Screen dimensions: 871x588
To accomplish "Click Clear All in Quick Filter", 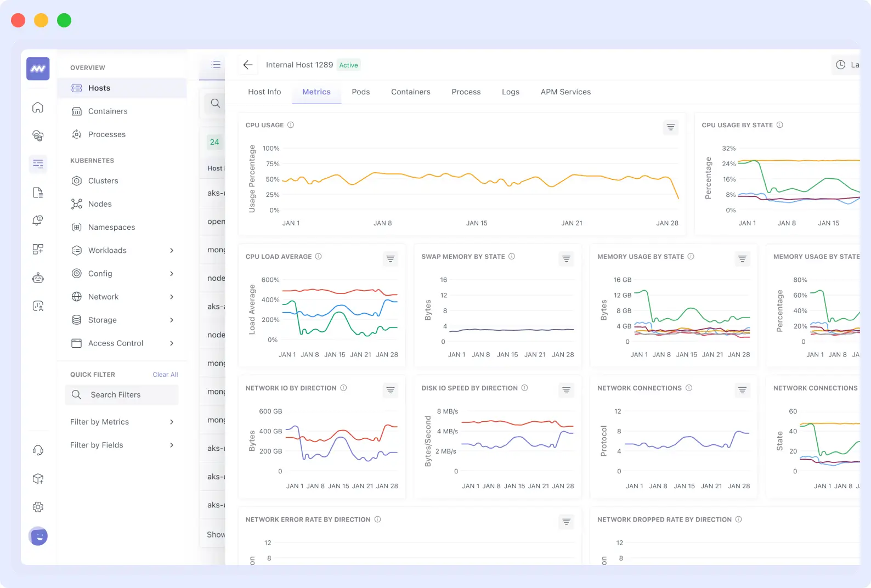I will pyautogui.click(x=165, y=375).
